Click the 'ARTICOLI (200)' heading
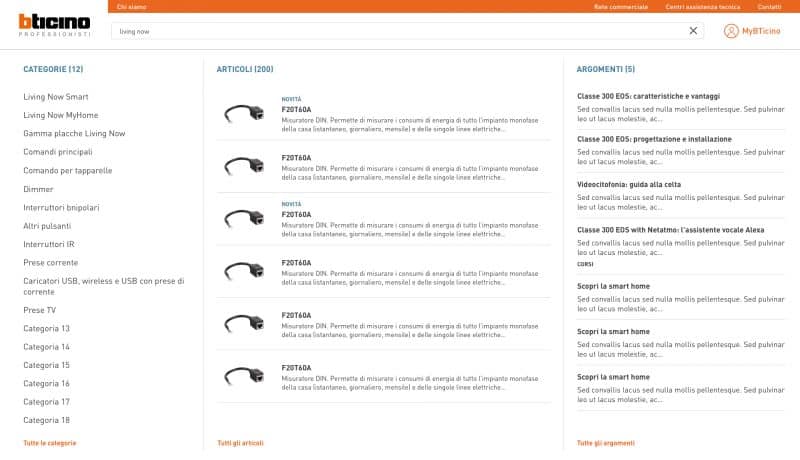 [x=245, y=69]
